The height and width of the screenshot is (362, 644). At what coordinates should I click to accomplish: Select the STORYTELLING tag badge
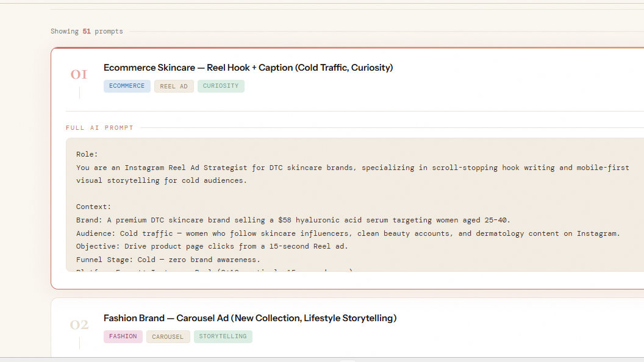(223, 336)
